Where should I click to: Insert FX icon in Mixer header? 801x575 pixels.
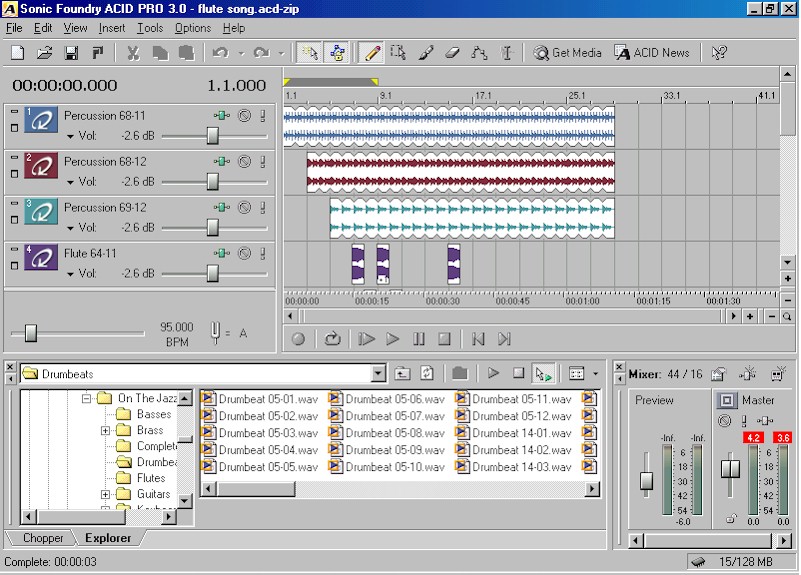pos(747,374)
